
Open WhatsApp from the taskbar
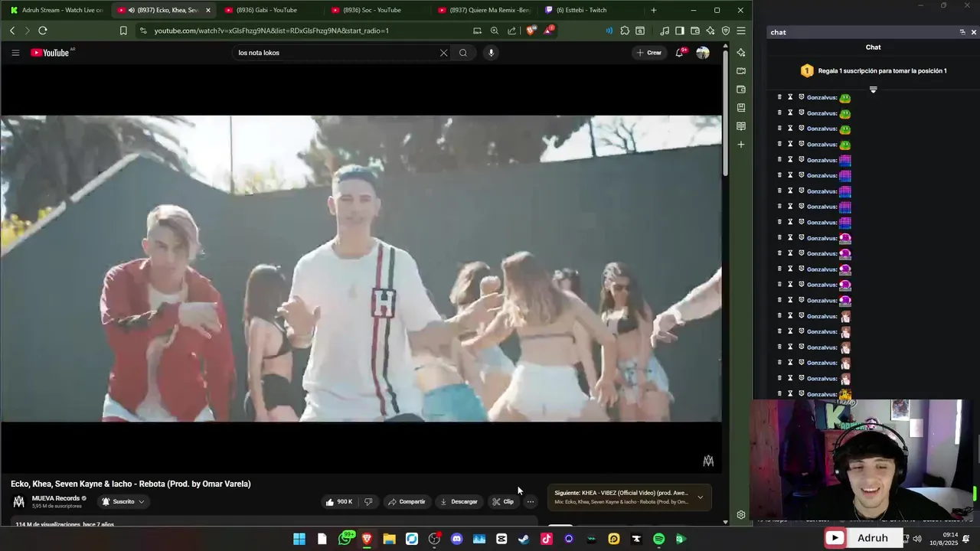pyautogui.click(x=345, y=539)
